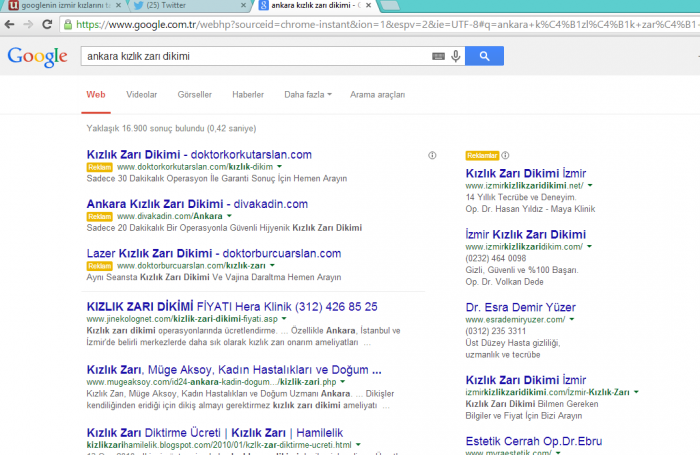Click Reklam badge under doktorkorkutarslan.com ad
The width and height of the screenshot is (700, 455).
pyautogui.click(x=99, y=167)
